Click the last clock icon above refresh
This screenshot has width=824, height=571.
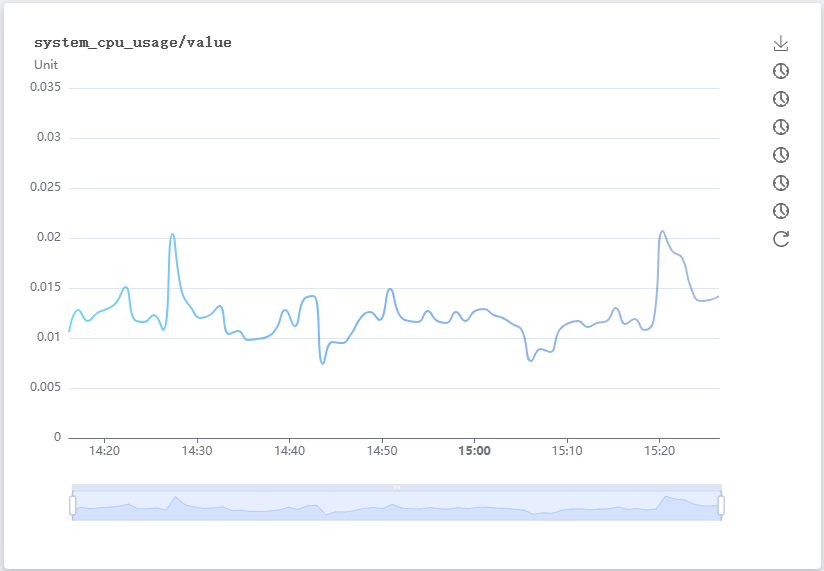click(782, 211)
